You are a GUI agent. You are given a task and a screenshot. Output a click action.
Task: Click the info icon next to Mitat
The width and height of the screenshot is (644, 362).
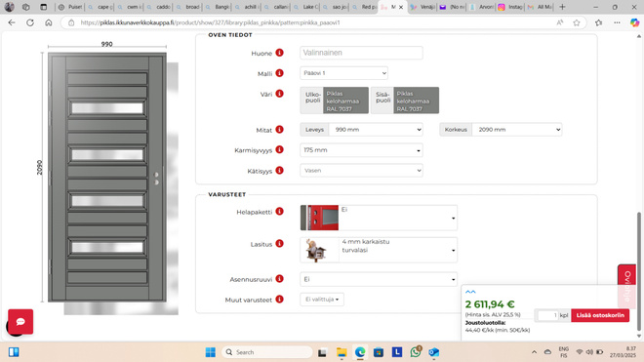click(x=280, y=130)
